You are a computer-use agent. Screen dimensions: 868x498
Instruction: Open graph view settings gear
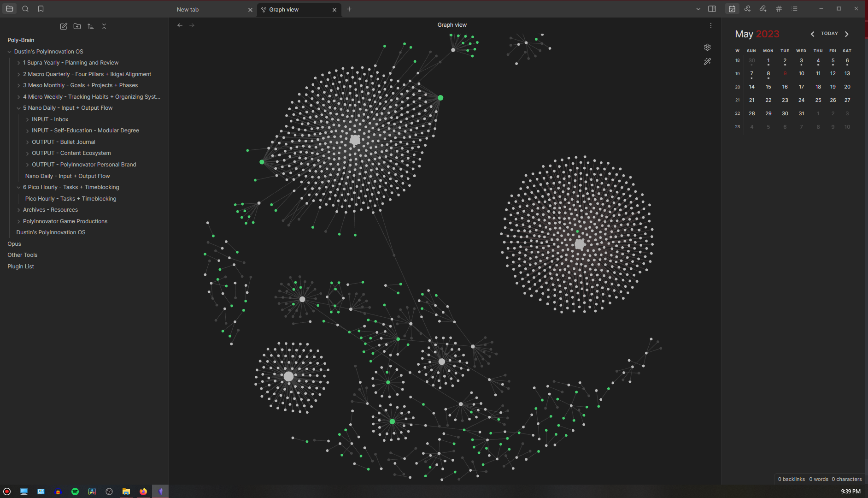coord(707,47)
